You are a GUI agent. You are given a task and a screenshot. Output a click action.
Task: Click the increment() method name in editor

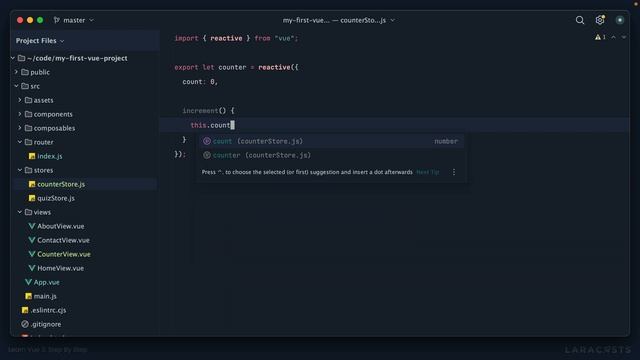(x=200, y=111)
